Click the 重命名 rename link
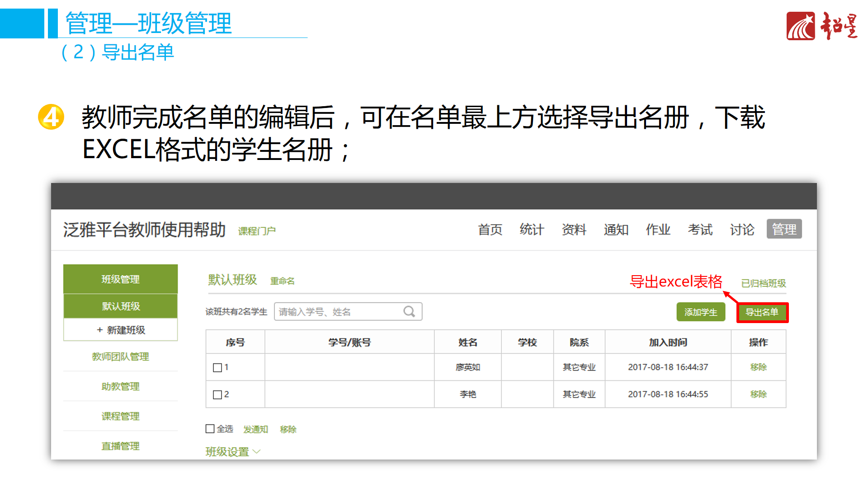Image resolution: width=868 pixels, height=488 pixels. tap(283, 280)
